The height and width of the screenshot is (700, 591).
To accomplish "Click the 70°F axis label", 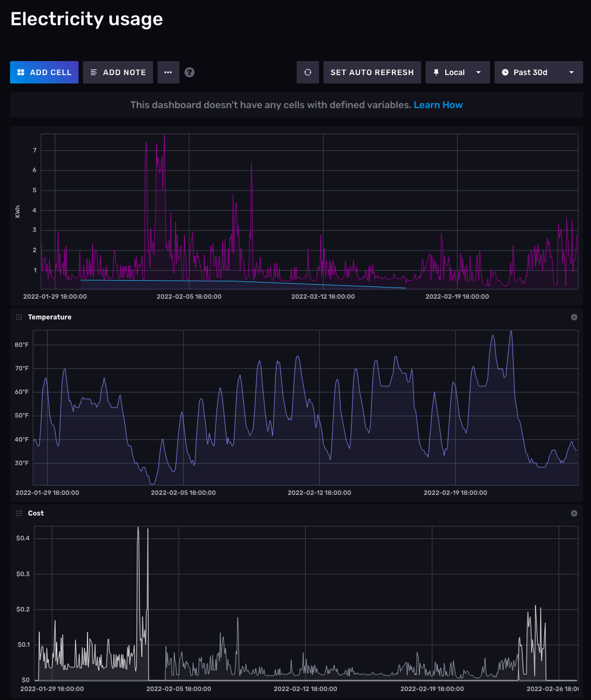I will [x=22, y=368].
